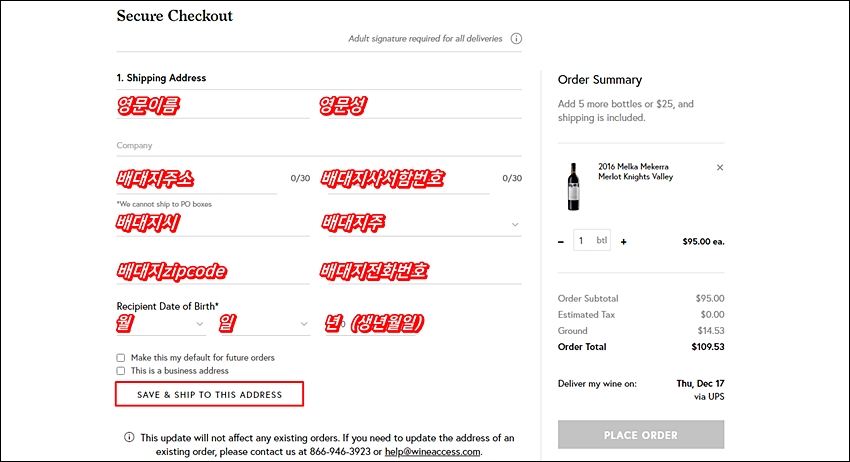Screen dimensions: 850x462
Task: Click the first name field
Action: [x=212, y=106]
